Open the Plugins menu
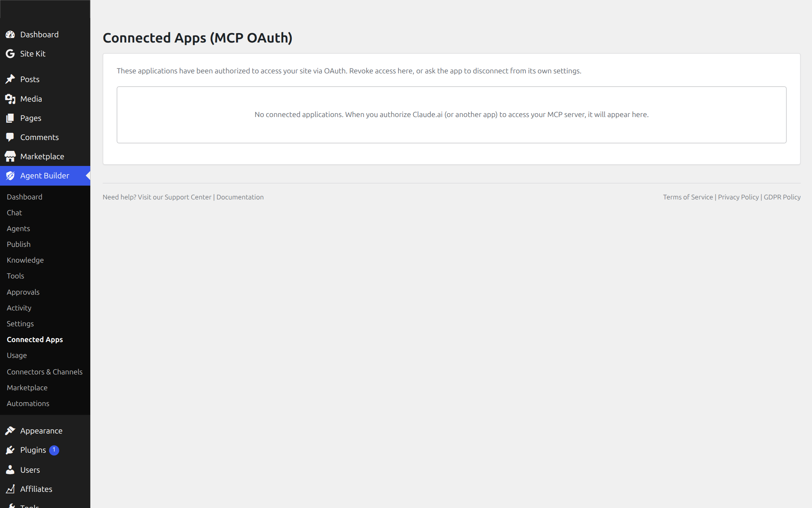Screen dimensions: 812x508 [45, 450]
